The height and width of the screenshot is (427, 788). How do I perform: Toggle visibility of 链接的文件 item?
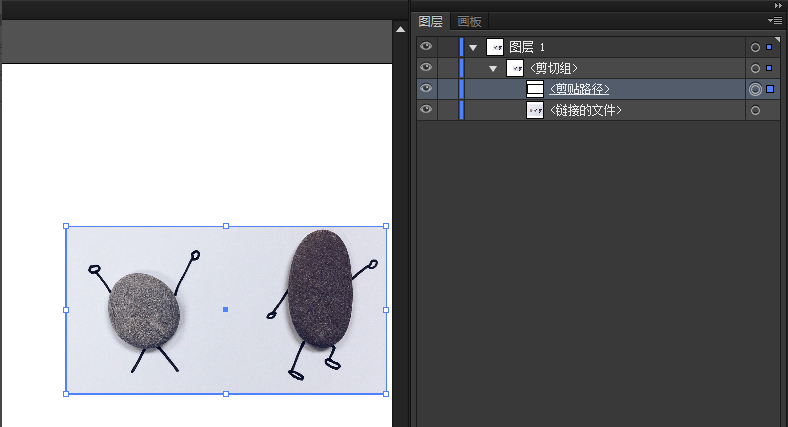click(x=426, y=110)
